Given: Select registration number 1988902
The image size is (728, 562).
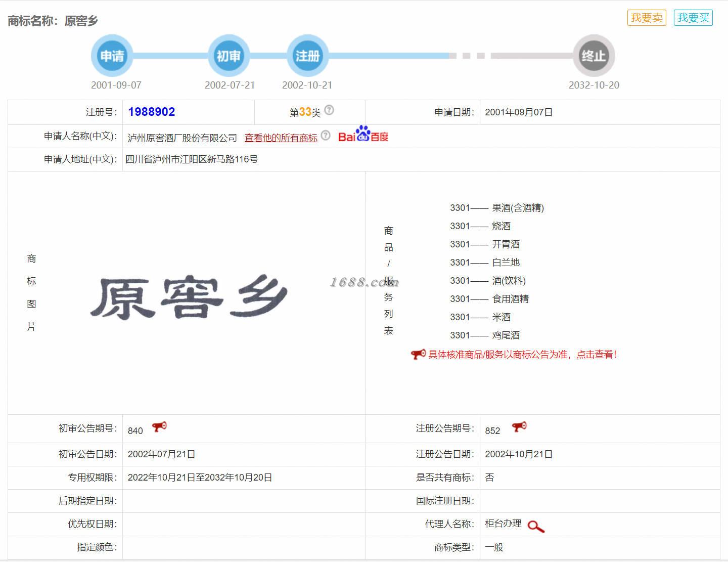Looking at the screenshot, I should click(152, 112).
